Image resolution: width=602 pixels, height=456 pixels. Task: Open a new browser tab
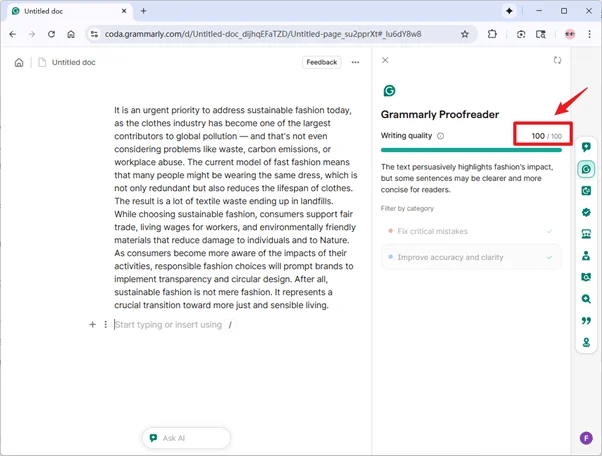coord(143,10)
